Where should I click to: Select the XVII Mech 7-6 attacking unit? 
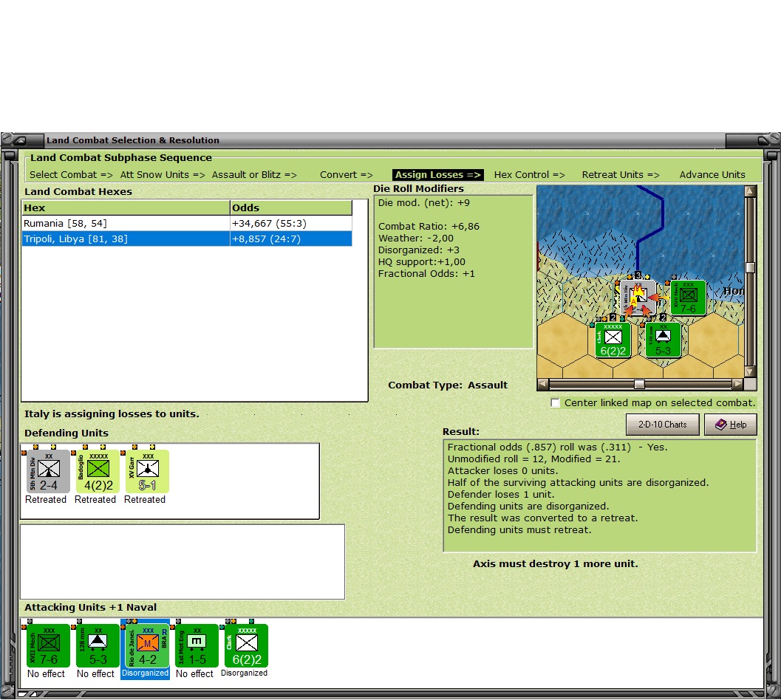(46, 645)
